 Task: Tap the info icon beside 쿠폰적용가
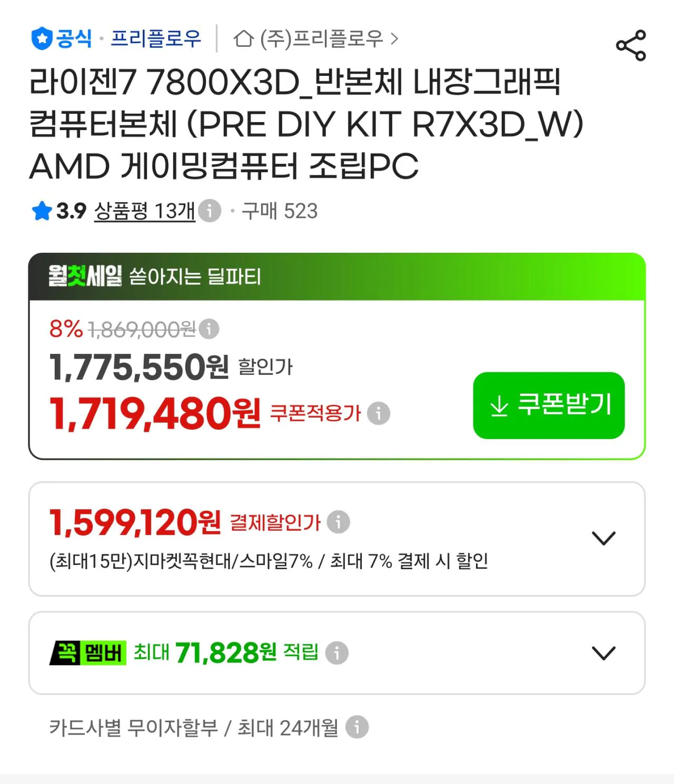point(378,413)
